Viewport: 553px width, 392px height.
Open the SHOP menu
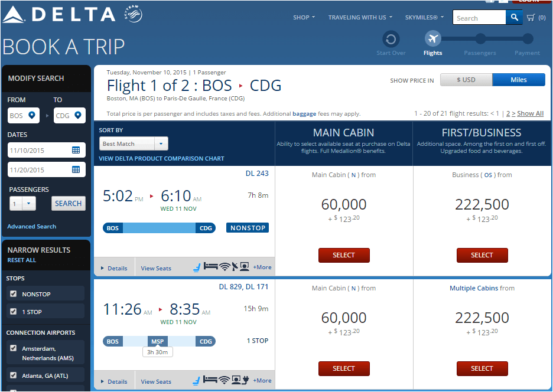(304, 17)
